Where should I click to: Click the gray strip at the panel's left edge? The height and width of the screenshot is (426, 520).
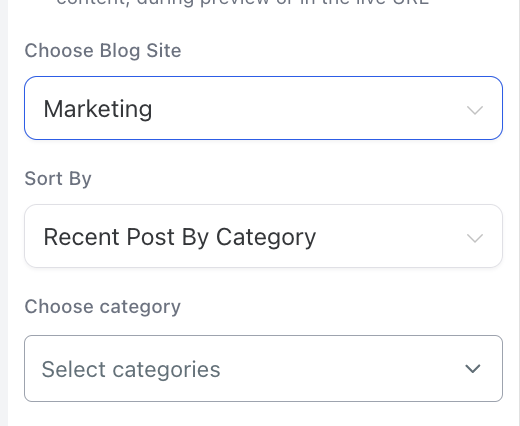pyautogui.click(x=4, y=213)
